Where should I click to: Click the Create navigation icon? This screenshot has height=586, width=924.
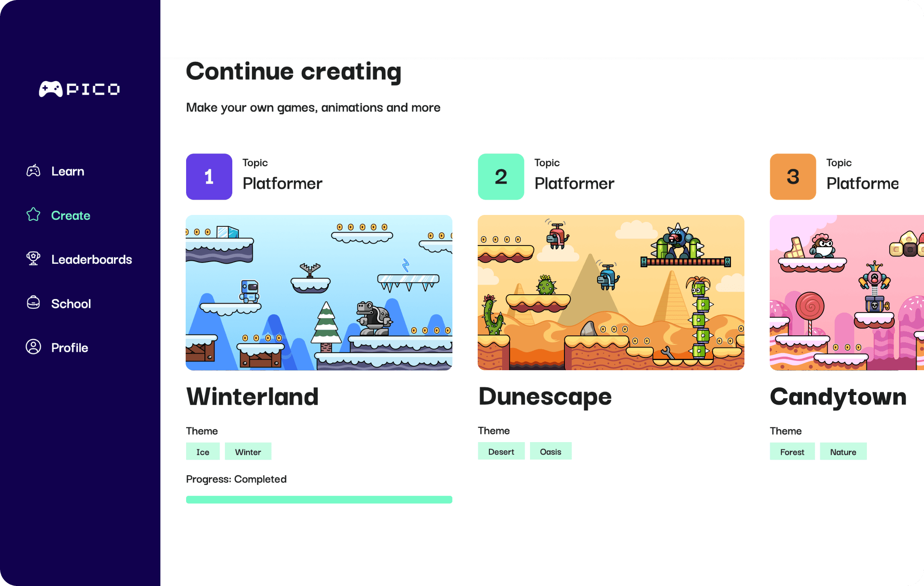pyautogui.click(x=34, y=215)
